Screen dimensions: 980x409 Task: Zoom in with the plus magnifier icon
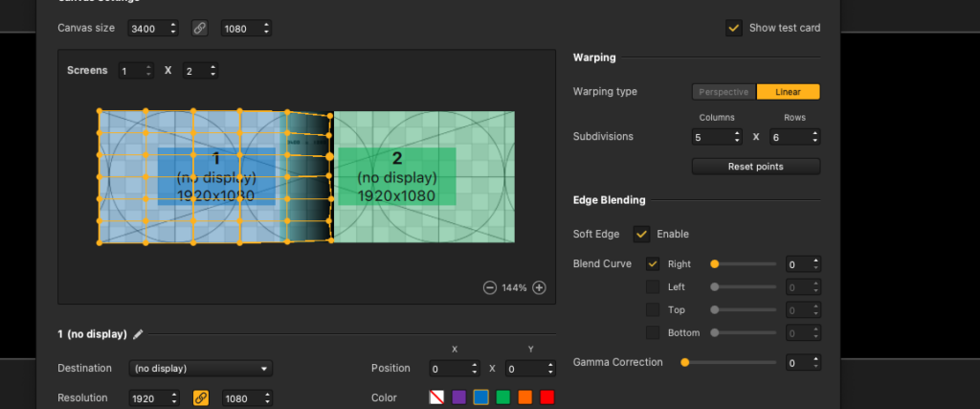coord(539,287)
